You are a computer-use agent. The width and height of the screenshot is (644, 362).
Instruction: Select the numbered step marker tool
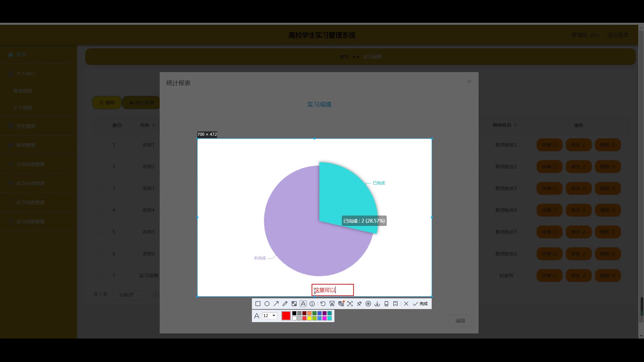(312, 304)
